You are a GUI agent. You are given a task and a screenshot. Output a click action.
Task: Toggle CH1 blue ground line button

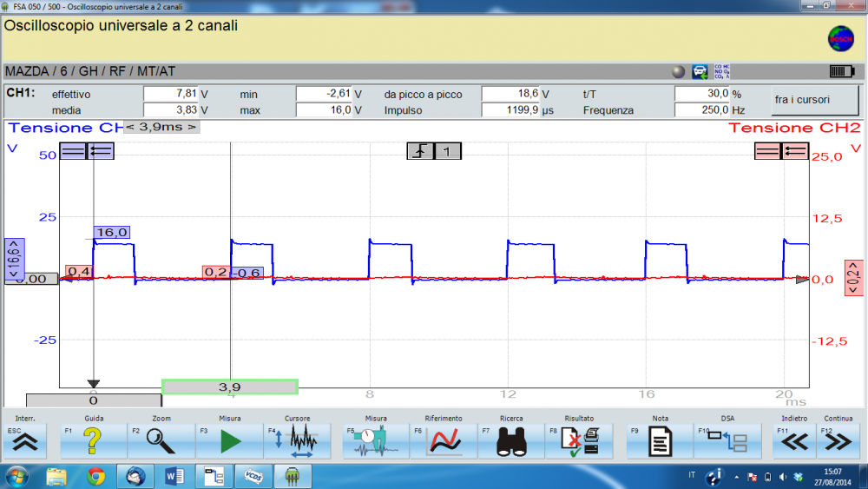point(73,150)
